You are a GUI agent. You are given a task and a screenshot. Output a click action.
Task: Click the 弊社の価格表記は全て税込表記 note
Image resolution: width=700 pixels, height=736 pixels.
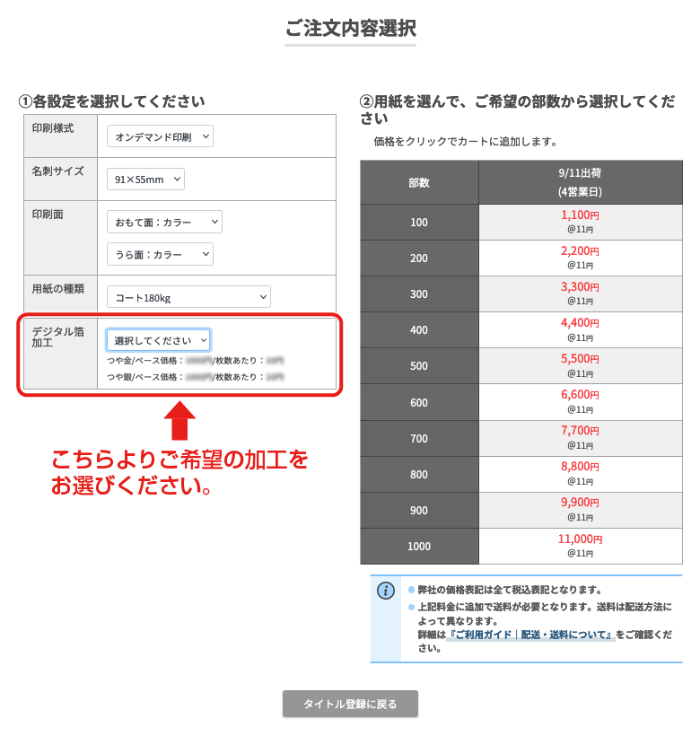tap(510, 590)
